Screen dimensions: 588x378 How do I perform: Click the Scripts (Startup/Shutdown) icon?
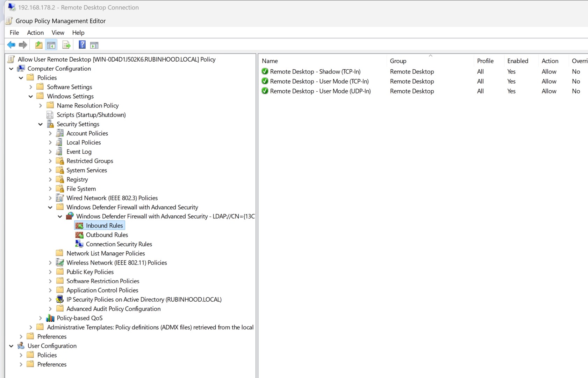50,115
